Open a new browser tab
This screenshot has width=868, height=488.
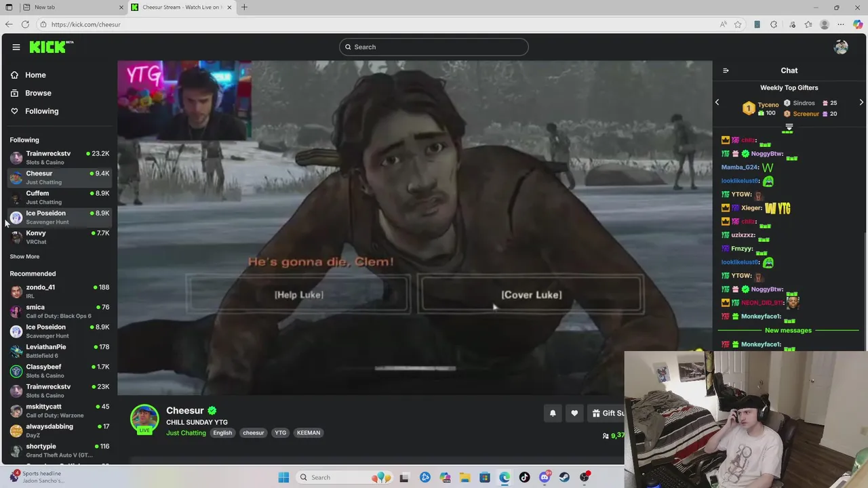[244, 7]
